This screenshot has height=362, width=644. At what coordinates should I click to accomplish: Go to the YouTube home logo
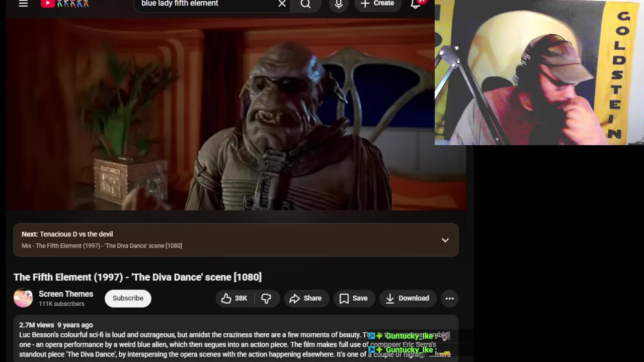click(65, 4)
